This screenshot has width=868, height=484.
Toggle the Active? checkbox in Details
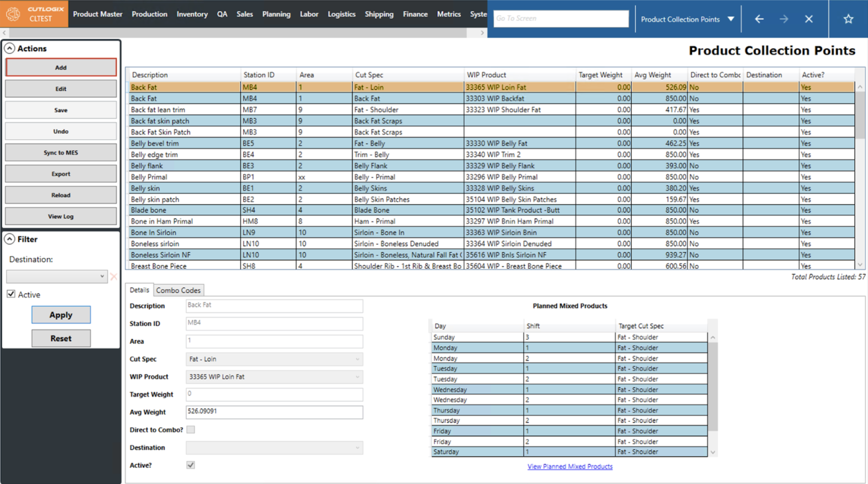(x=191, y=465)
